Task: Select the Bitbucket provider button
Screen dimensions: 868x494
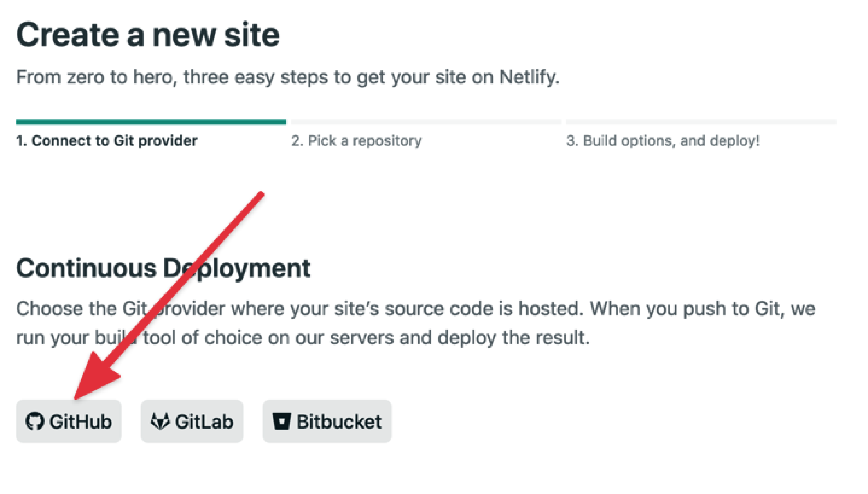Action: click(x=327, y=421)
